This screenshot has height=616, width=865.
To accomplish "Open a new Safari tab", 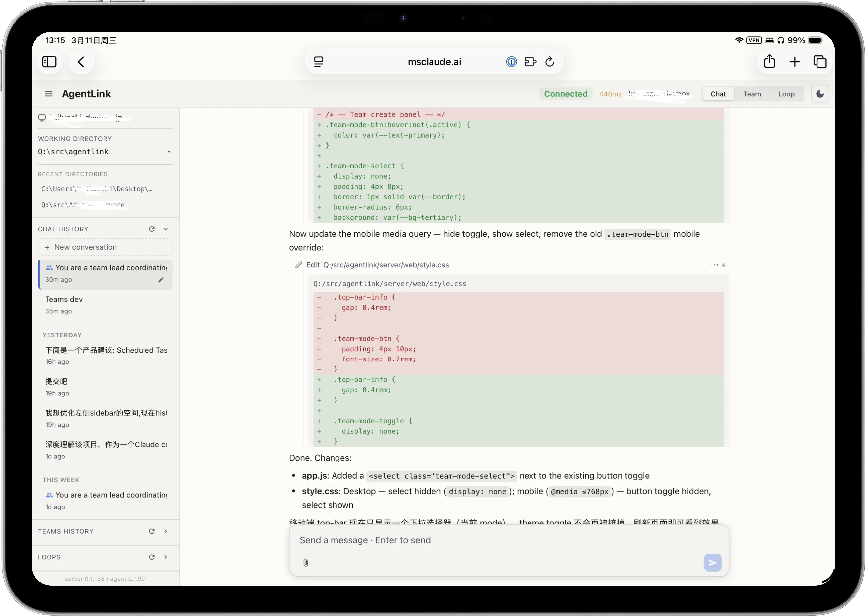I will [x=795, y=62].
